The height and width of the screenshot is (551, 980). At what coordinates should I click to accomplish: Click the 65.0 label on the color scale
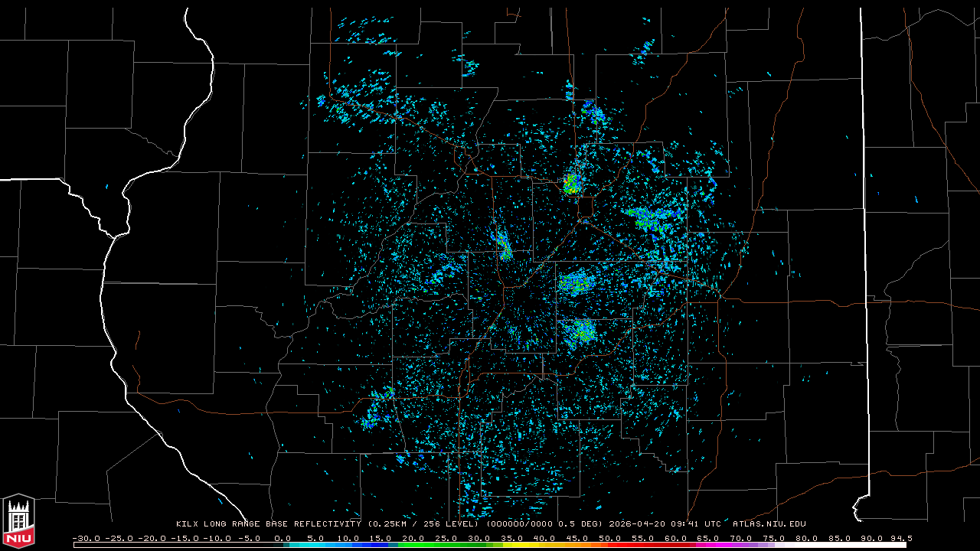(x=709, y=538)
